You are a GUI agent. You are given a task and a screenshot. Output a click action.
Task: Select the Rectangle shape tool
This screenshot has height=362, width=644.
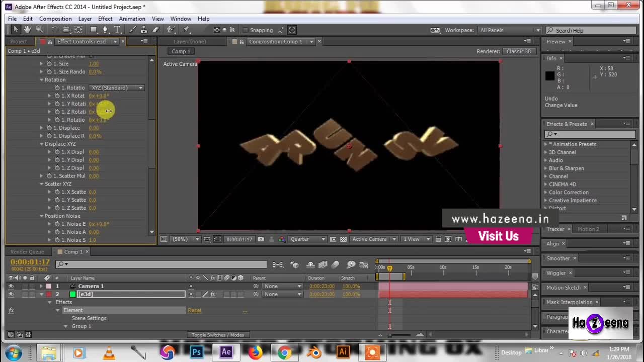tap(94, 30)
